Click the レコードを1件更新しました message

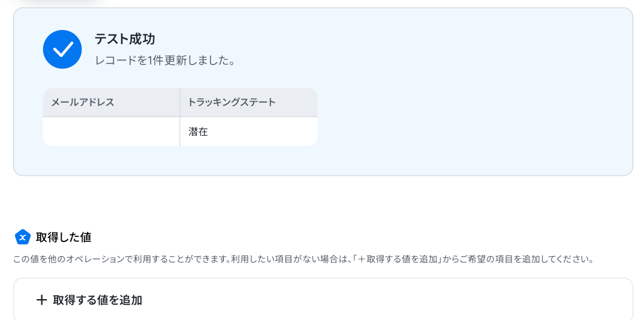point(165,60)
